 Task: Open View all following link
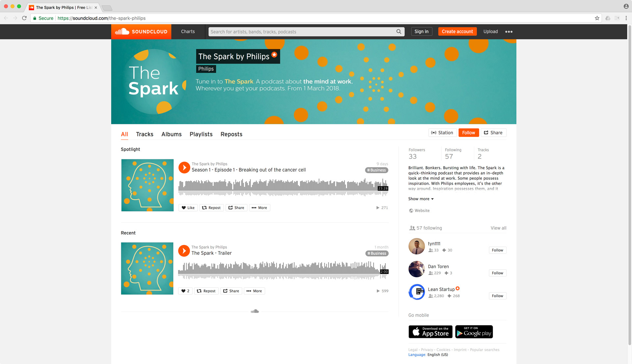click(x=498, y=228)
